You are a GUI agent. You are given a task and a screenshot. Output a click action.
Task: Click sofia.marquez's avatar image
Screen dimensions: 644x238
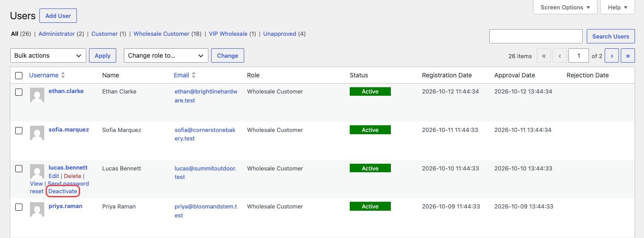(37, 133)
